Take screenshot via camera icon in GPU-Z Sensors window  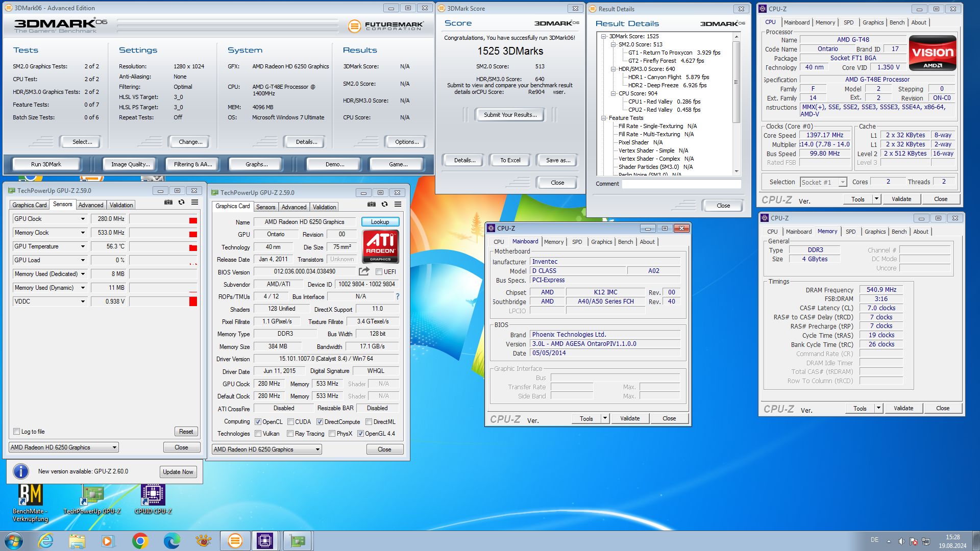(168, 203)
